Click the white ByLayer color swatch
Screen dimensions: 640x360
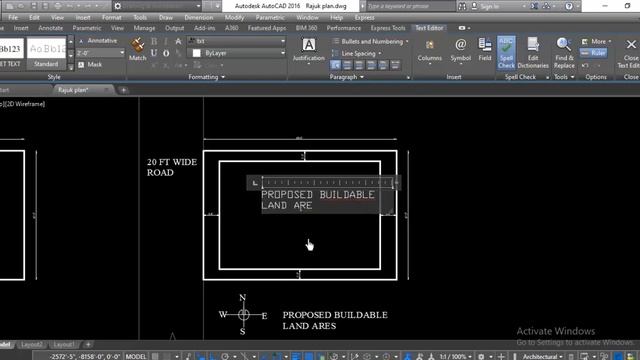click(x=196, y=53)
